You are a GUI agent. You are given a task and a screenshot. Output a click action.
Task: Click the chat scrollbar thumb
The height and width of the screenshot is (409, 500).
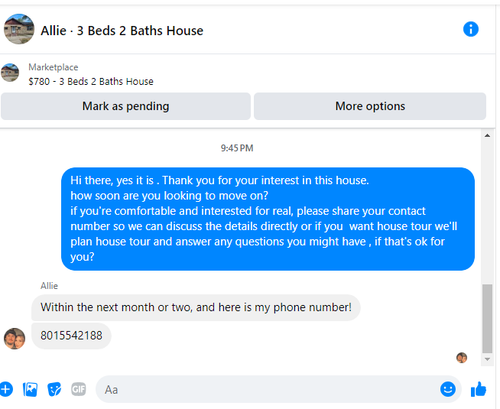coord(487,318)
